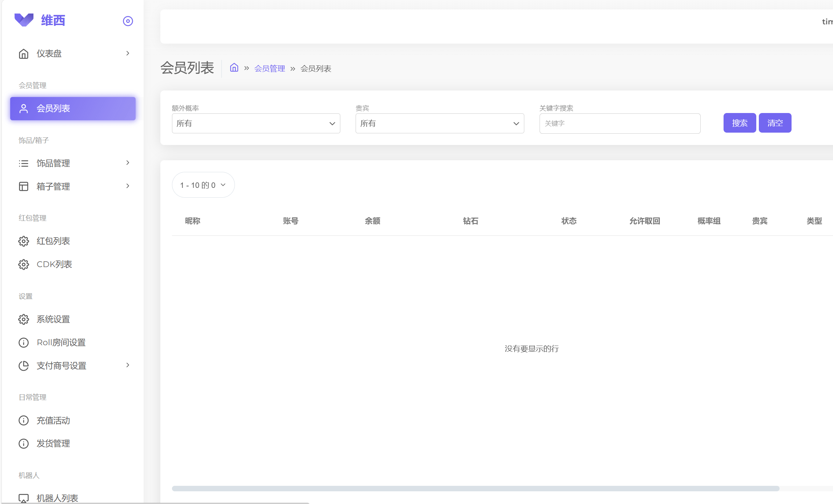Screen dimensions: 833x504
Task: Open 饰品管理 via its list icon
Action: (x=23, y=163)
